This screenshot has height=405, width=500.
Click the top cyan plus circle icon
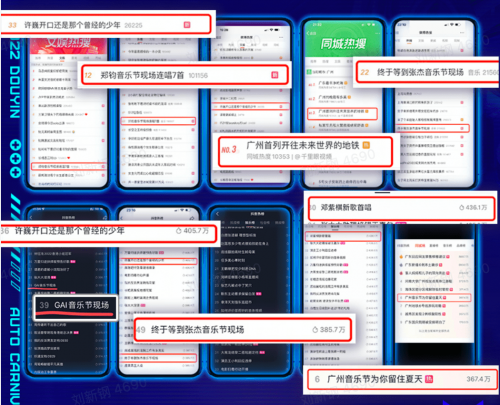pyautogui.click(x=15, y=146)
